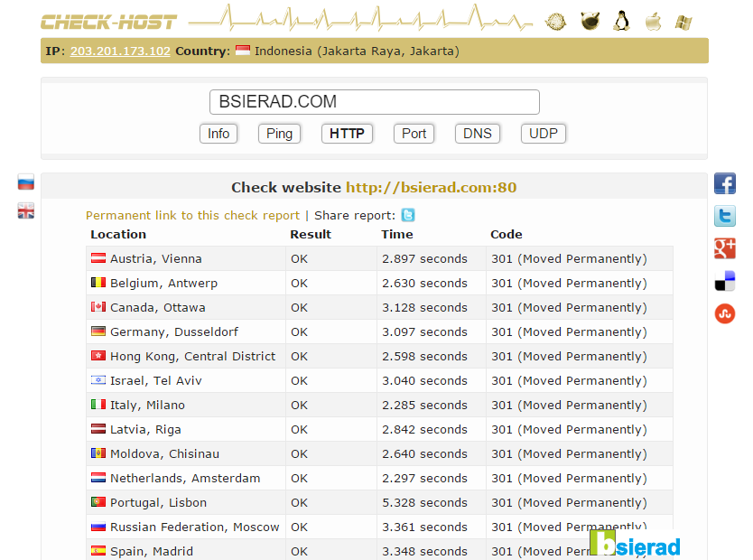Screen dimensions: 753x560
Task: Click the Israel flag in the table
Action: point(98,380)
